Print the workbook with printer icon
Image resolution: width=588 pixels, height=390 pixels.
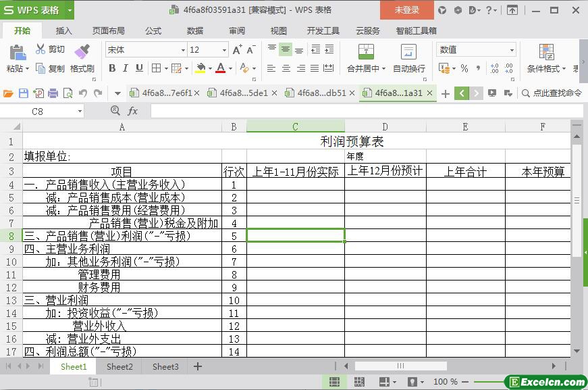pyautogui.click(x=53, y=93)
